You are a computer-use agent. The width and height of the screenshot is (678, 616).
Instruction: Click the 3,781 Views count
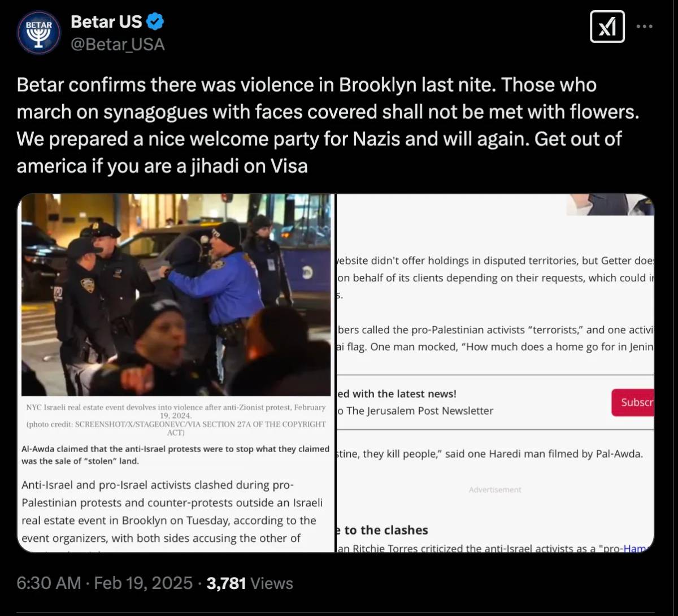(250, 583)
